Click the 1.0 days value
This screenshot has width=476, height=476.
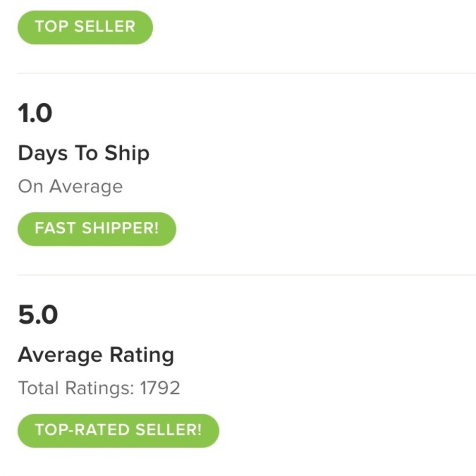click(x=35, y=114)
